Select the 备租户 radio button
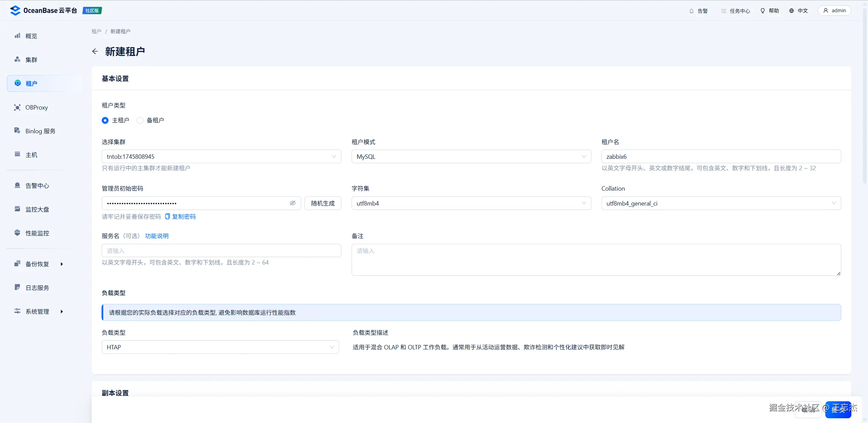 [140, 120]
